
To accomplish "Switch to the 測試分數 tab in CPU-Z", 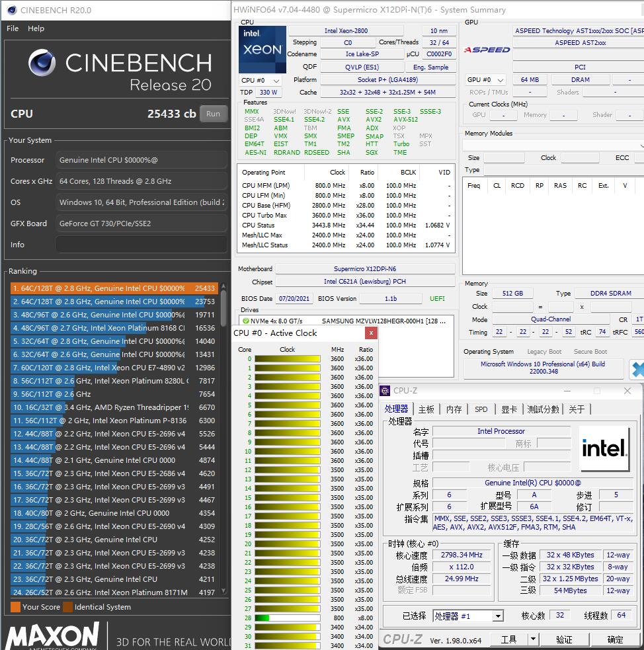I will 543,409.
